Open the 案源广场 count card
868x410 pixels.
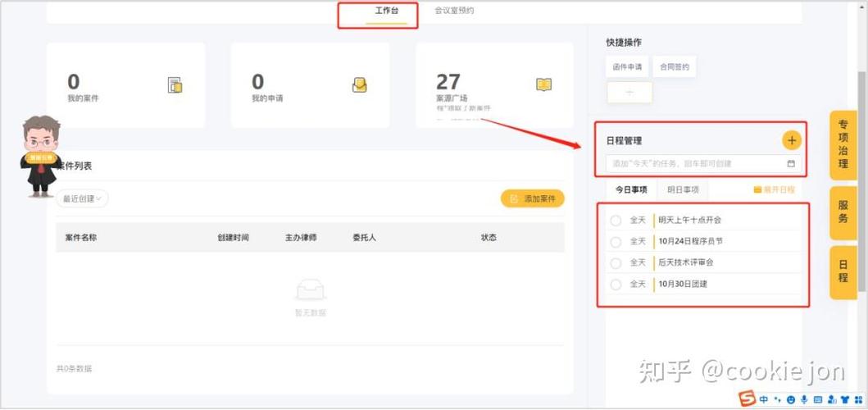(x=494, y=85)
